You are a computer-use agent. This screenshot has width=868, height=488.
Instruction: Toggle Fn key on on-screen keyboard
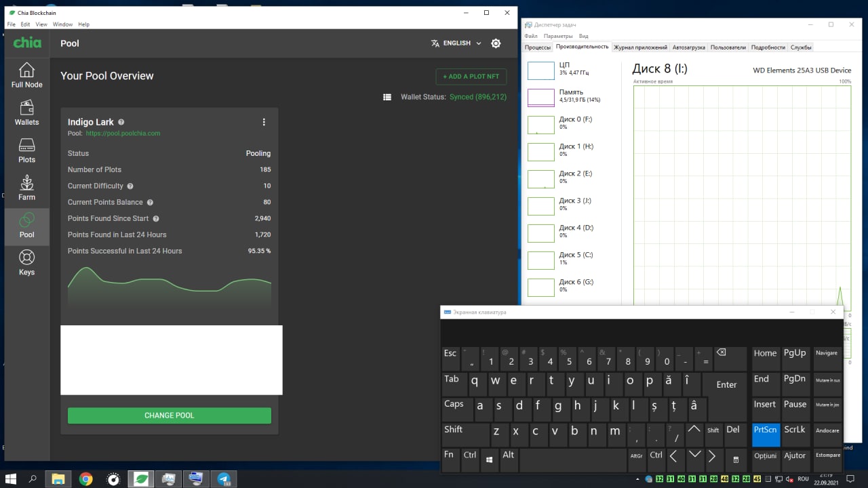click(x=450, y=460)
